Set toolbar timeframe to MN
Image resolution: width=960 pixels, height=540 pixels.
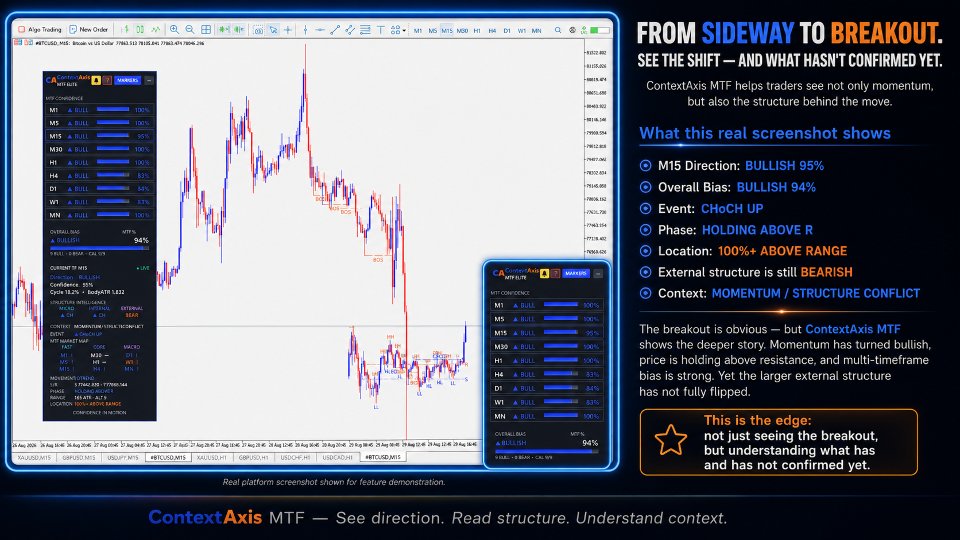[x=536, y=30]
